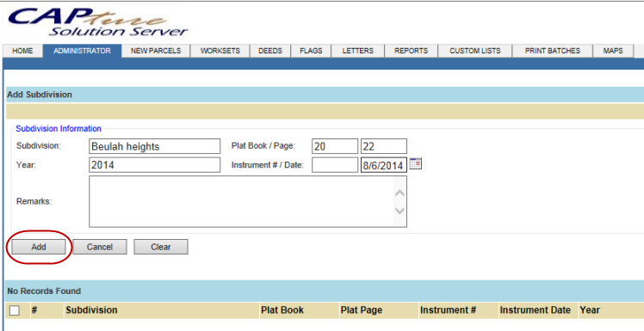
Task: Go to the CUSTOM LISTS tab
Action: [x=474, y=51]
